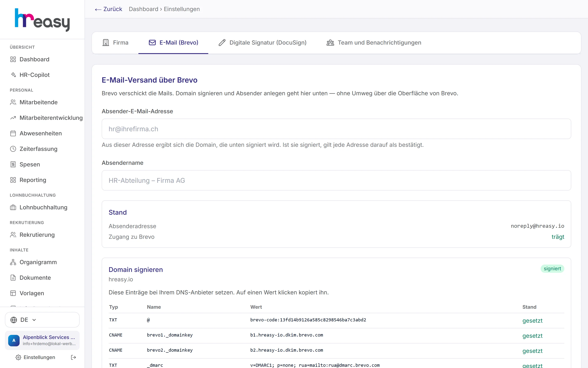Click the DMARC record value v=DMARC1
This screenshot has width=588, height=368.
click(315, 365)
